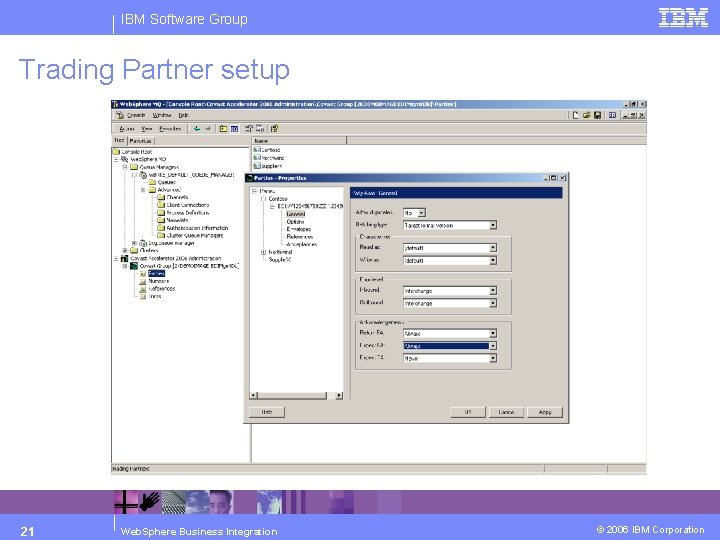Select SuppleX in Properties tree

pos(280,259)
